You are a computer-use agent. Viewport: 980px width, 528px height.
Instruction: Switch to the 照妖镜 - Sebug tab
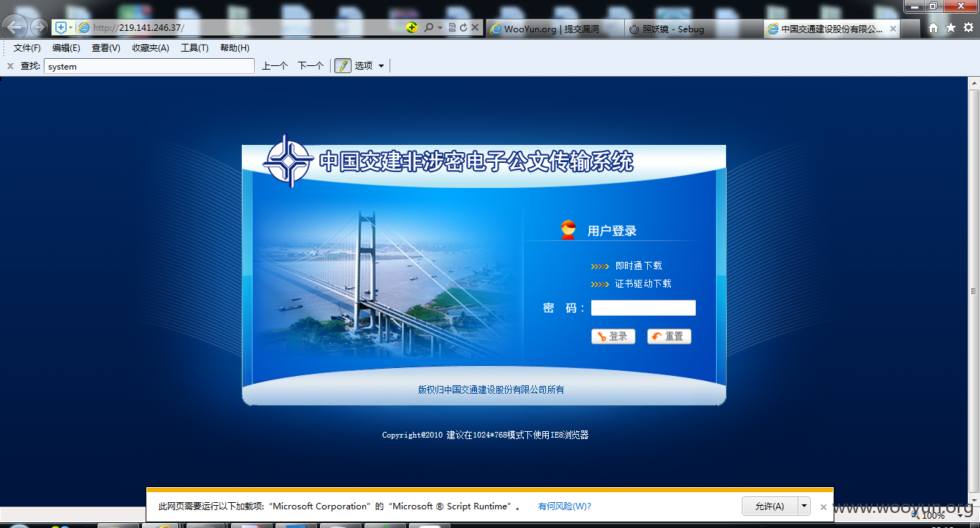coord(694,29)
